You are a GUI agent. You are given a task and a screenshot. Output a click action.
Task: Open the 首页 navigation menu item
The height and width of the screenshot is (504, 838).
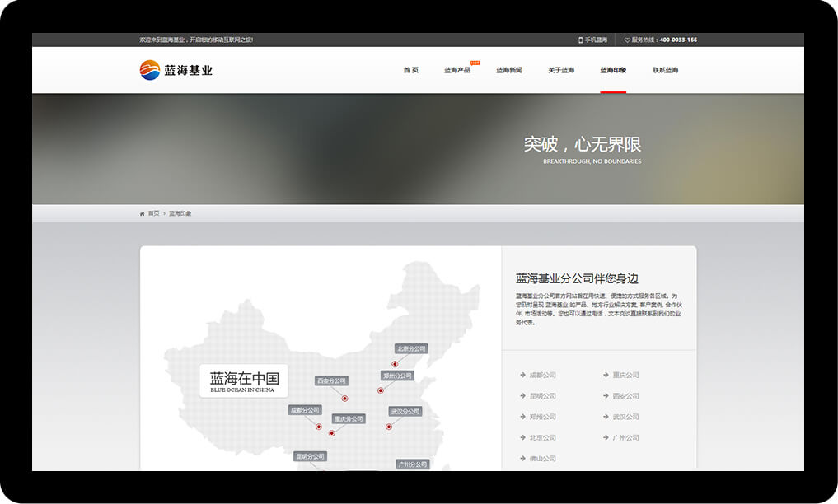[410, 70]
